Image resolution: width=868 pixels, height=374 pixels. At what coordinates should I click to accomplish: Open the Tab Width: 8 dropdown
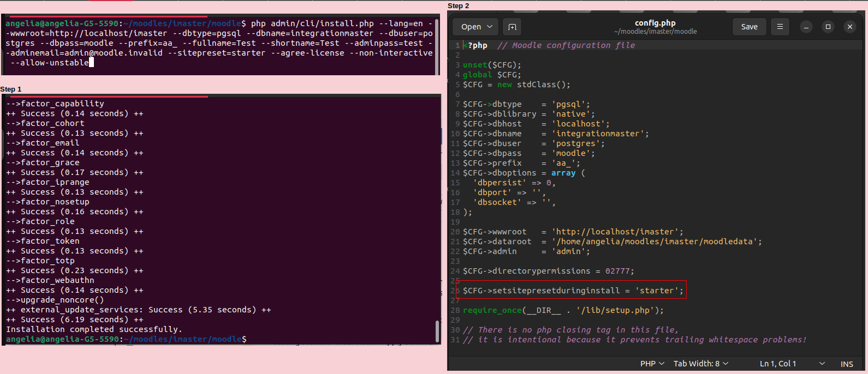701,364
